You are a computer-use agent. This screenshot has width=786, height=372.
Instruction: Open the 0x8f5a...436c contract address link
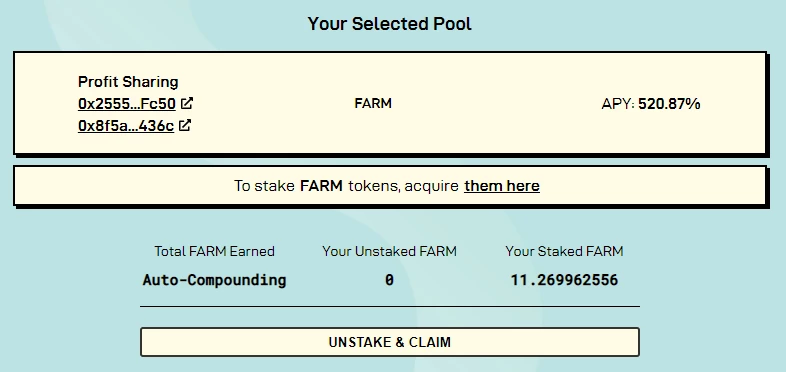[126, 125]
